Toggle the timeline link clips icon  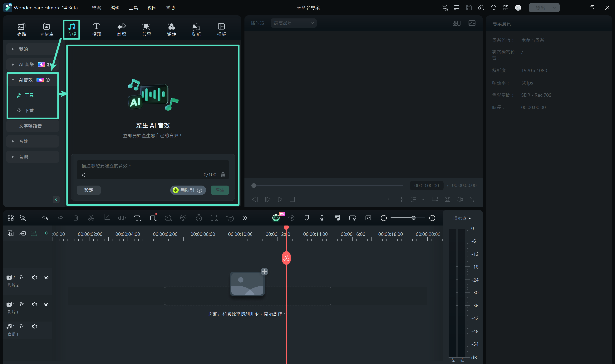pos(22,233)
